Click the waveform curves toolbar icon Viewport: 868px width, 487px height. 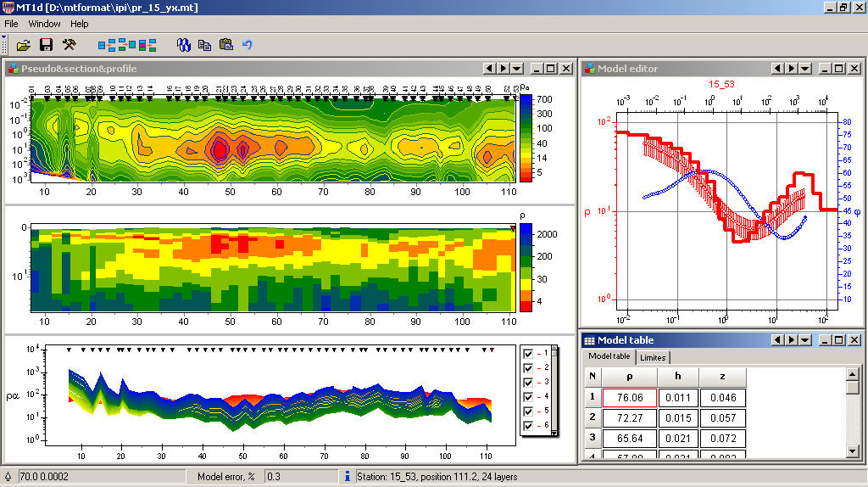183,44
